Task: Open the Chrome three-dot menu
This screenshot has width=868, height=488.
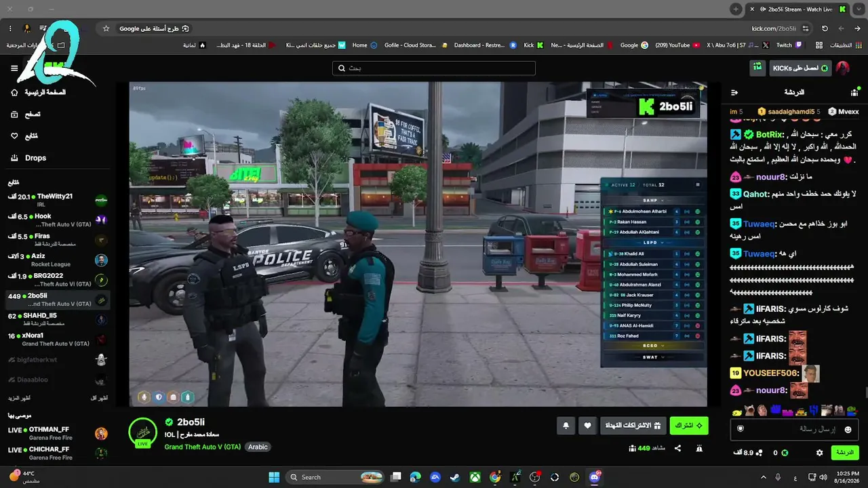Action: click(10, 28)
